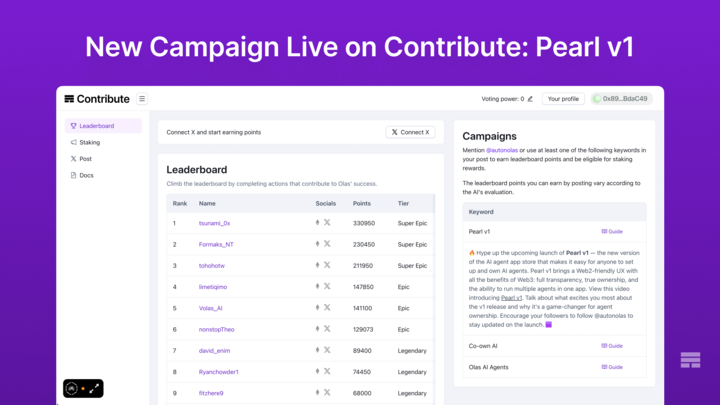Viewport: 720px width, 405px height.
Task: Click the Docs file icon in sidebar
Action: point(73,175)
